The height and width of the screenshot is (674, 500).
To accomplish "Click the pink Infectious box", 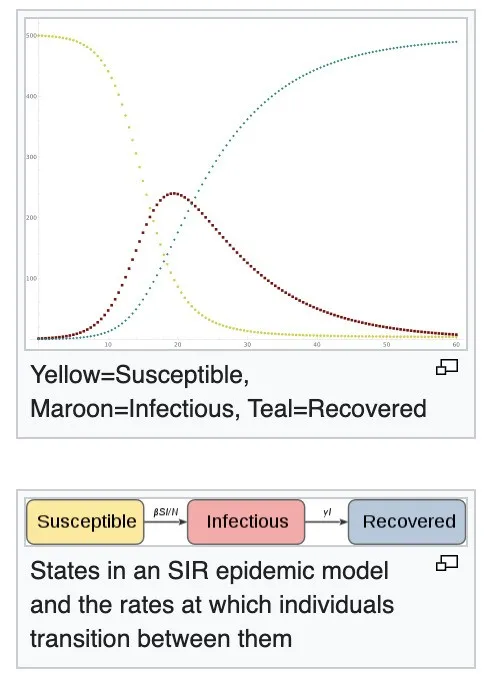I will tap(246, 522).
